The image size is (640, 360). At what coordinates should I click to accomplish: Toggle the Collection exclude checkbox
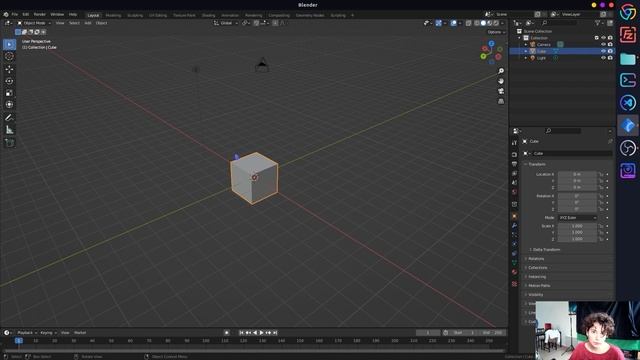click(x=596, y=38)
